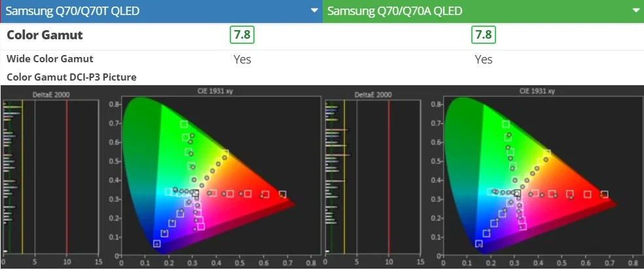Click the Wide Color Gamut label
644x270 pixels.
pyautogui.click(x=50, y=59)
